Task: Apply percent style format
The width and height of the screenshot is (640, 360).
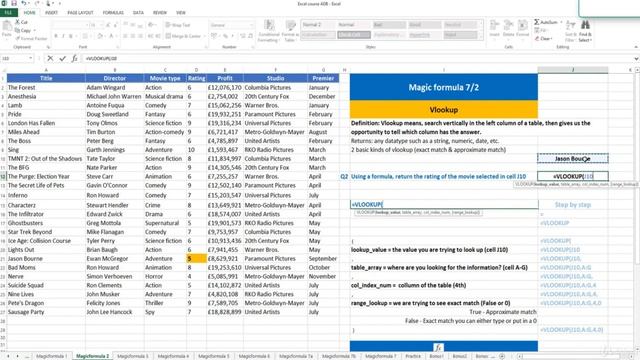Action: point(224,36)
